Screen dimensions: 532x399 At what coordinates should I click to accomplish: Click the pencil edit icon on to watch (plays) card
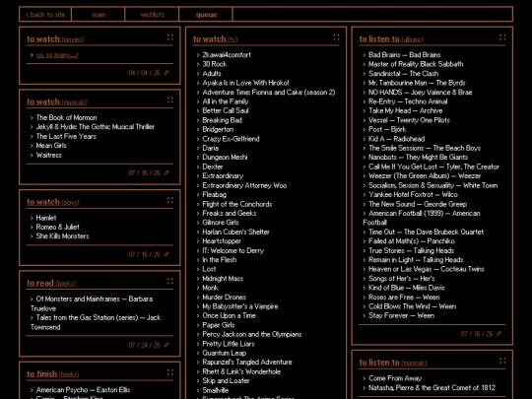click(166, 254)
